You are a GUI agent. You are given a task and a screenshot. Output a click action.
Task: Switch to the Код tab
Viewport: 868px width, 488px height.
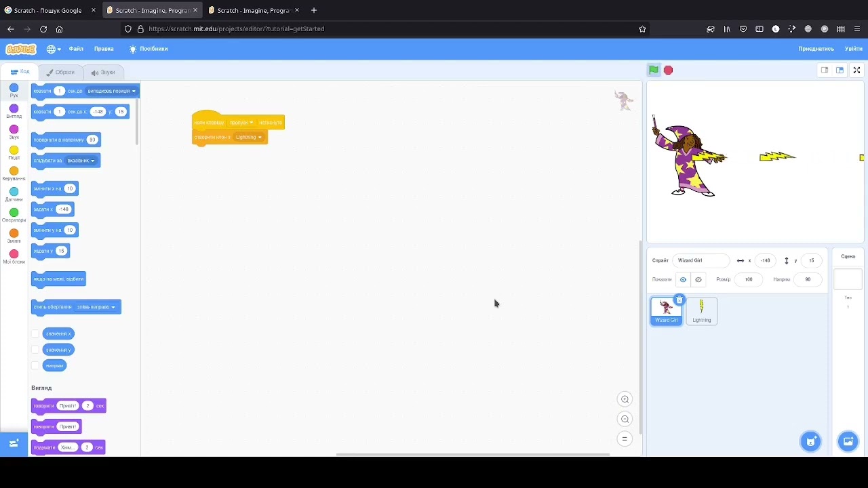(x=20, y=72)
